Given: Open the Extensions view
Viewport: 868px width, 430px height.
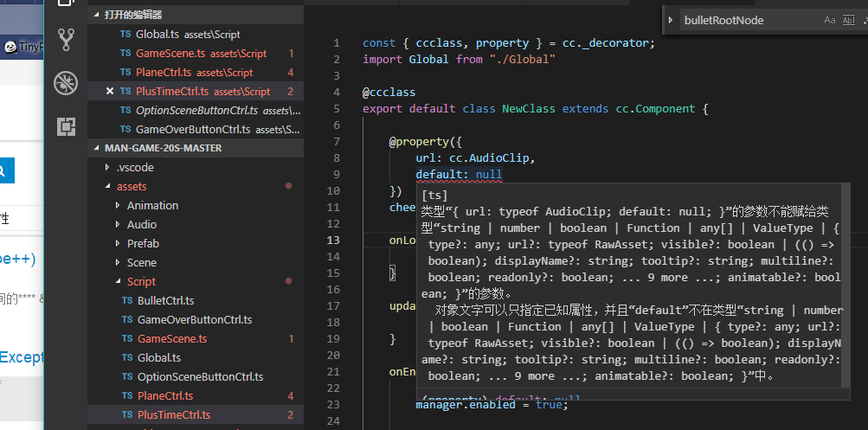Looking at the screenshot, I should tap(66, 126).
